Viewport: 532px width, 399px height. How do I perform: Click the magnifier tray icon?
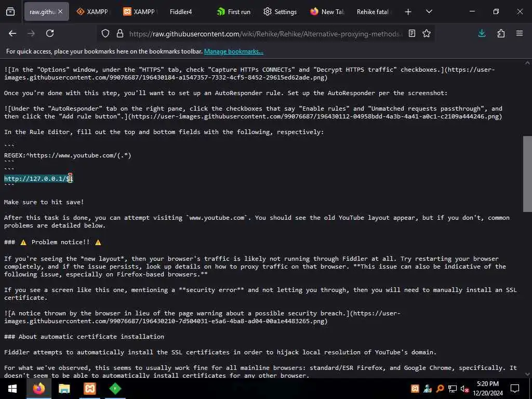pyautogui.click(x=440, y=389)
